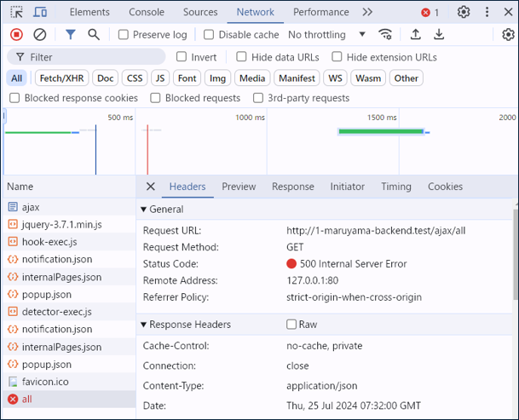Click the export HAR download icon
This screenshot has height=420, width=519.
coord(439,35)
